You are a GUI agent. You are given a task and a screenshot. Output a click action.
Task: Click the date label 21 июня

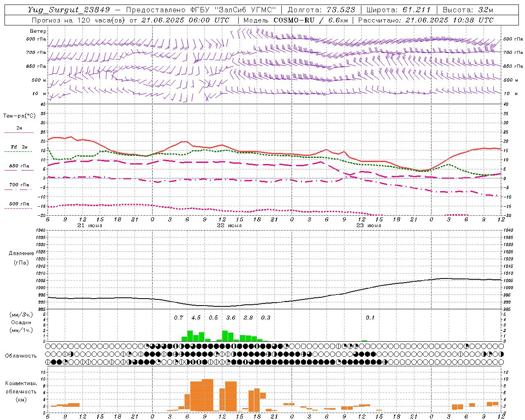click(90, 226)
